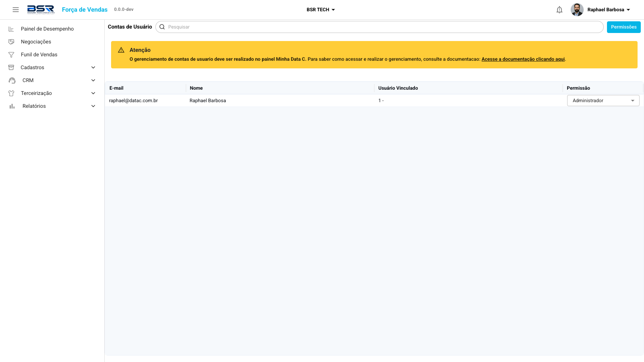Click the Negociações handshake icon
Viewport: 644px width, 362px height.
tap(11, 42)
